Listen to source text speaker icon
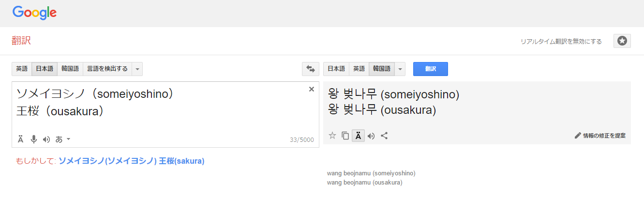The height and width of the screenshot is (201, 644). [x=46, y=139]
